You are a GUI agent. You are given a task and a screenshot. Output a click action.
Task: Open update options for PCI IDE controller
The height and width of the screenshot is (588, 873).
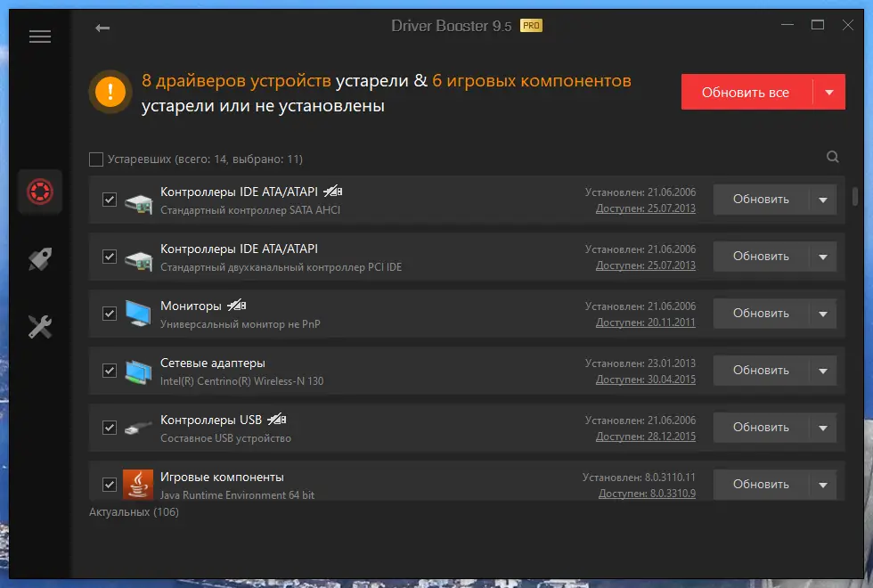tap(823, 257)
